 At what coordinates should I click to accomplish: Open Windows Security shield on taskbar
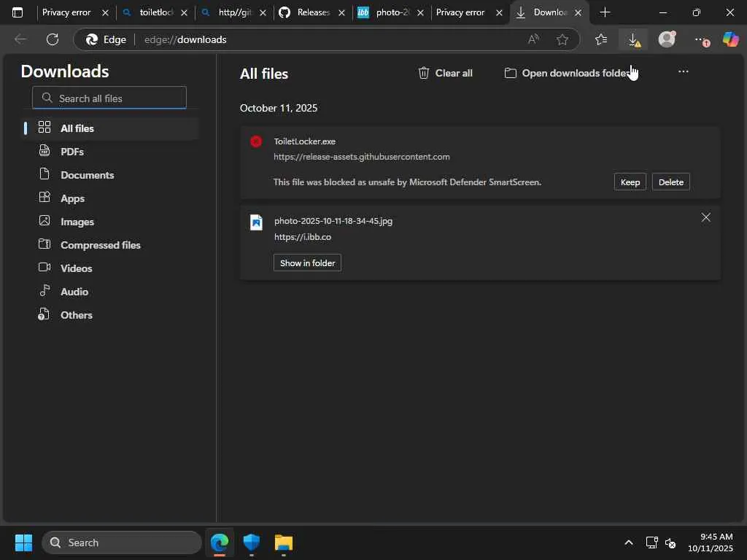click(x=252, y=542)
